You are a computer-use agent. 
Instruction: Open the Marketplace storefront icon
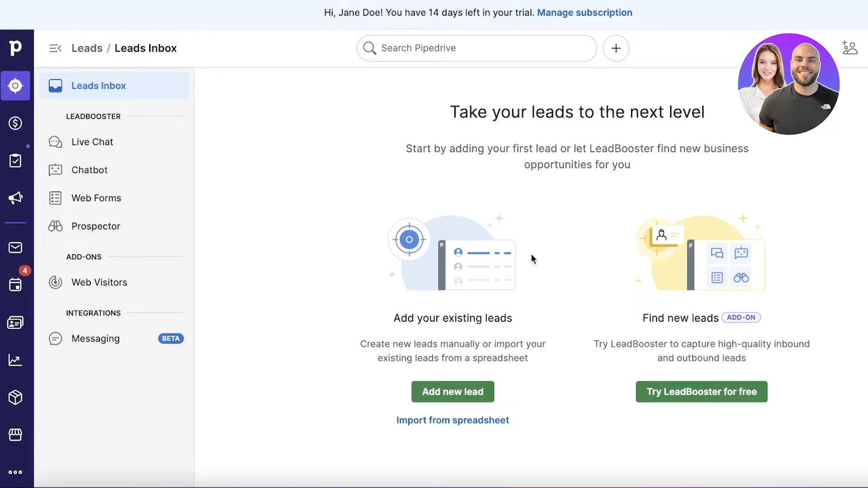click(x=15, y=435)
